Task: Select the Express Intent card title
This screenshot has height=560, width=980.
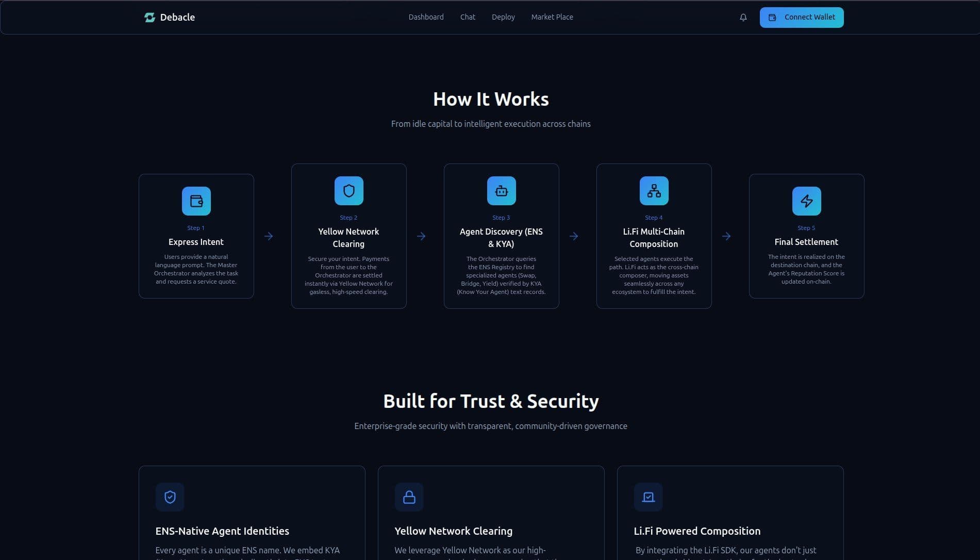Action: coord(196,242)
